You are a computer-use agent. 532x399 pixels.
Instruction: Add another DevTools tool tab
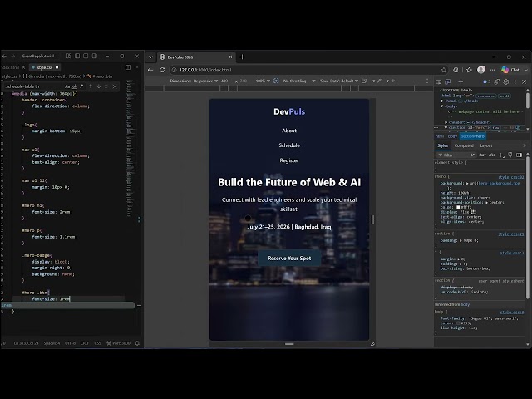461,81
